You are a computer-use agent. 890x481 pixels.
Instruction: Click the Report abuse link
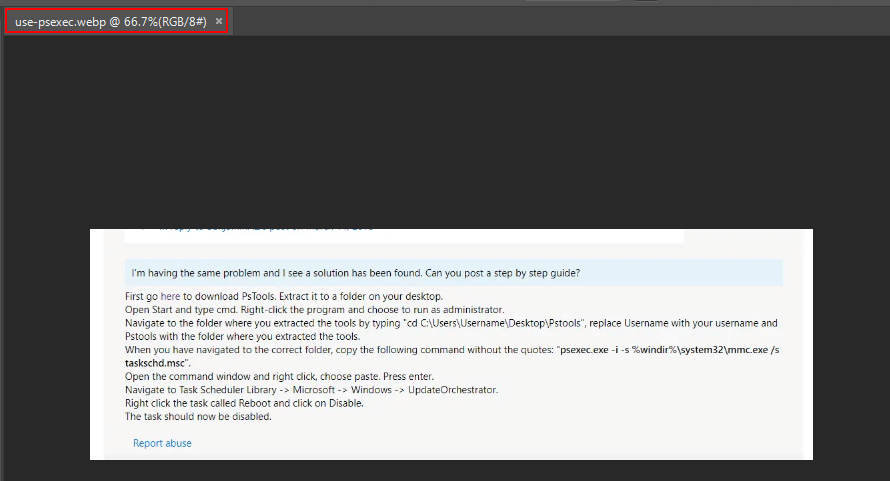click(162, 443)
